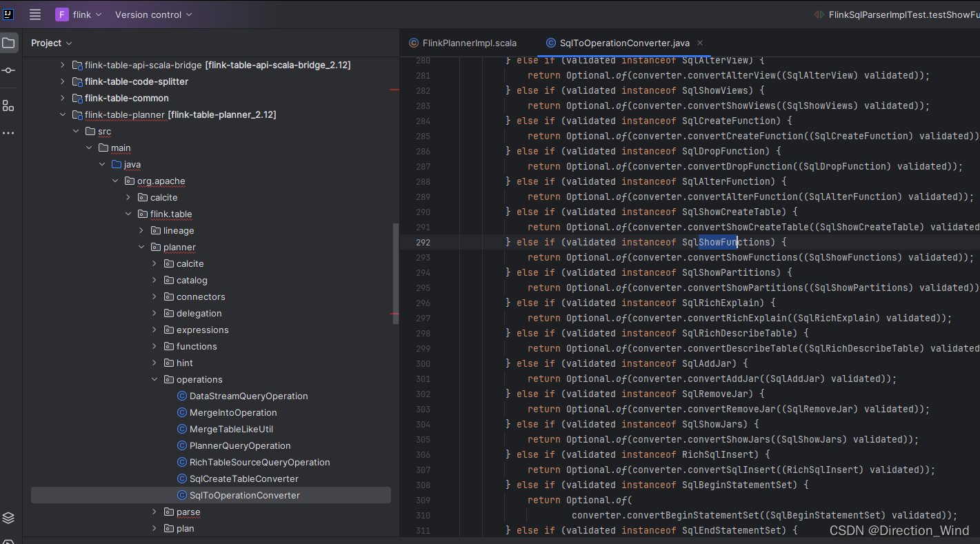
Task: Click the FlinkPlannerImpl.scala tab file icon
Action: click(x=414, y=43)
